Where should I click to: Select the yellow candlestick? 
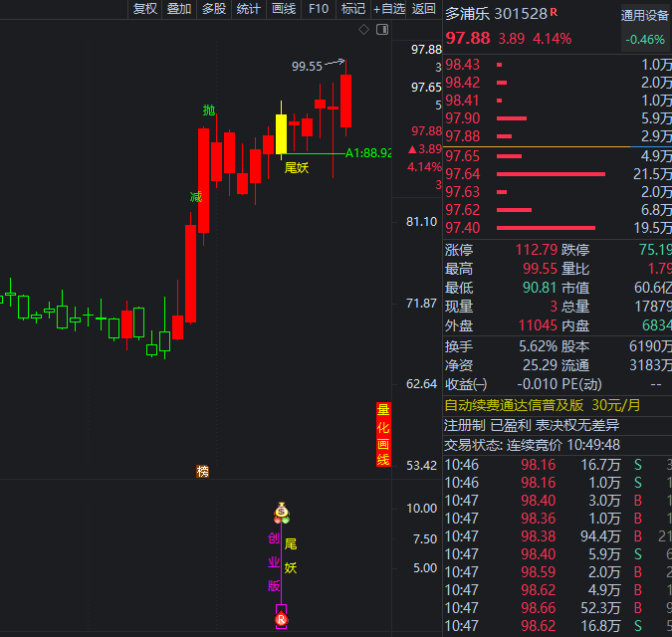coord(281,133)
